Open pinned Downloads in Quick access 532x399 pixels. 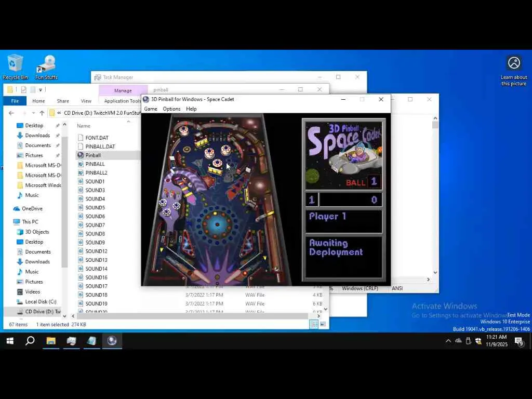(37, 136)
